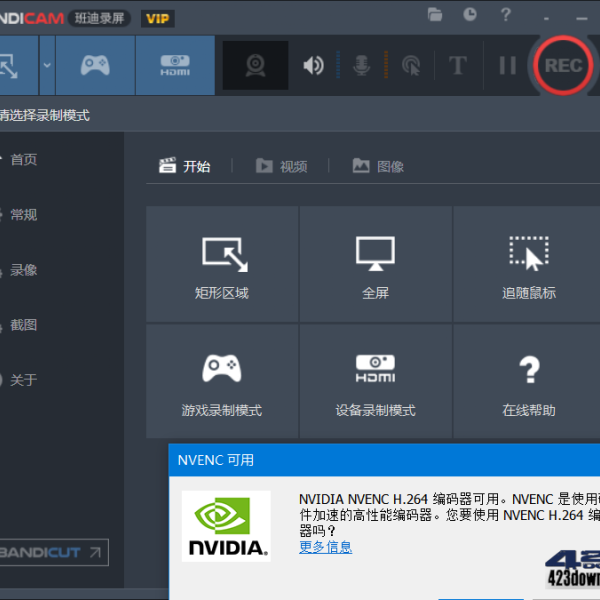Toggle microphone recording icon
This screenshot has width=600, height=600.
pos(361,65)
